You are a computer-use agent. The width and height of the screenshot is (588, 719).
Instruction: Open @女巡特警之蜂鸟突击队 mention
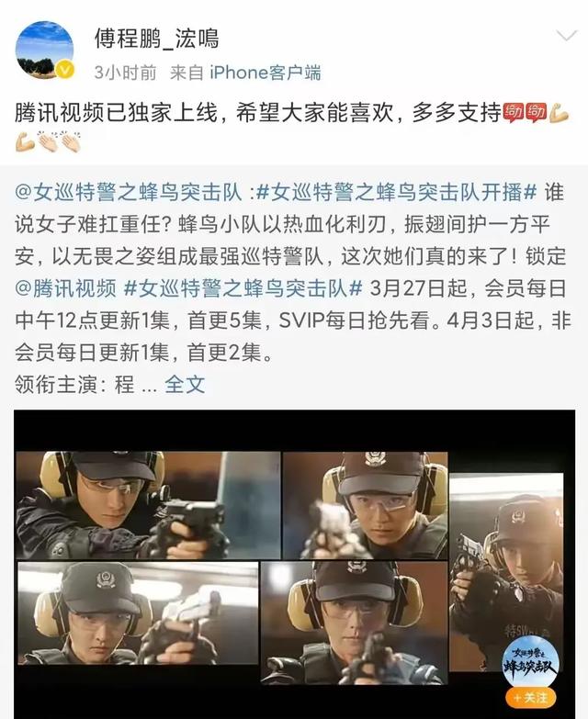(x=128, y=192)
